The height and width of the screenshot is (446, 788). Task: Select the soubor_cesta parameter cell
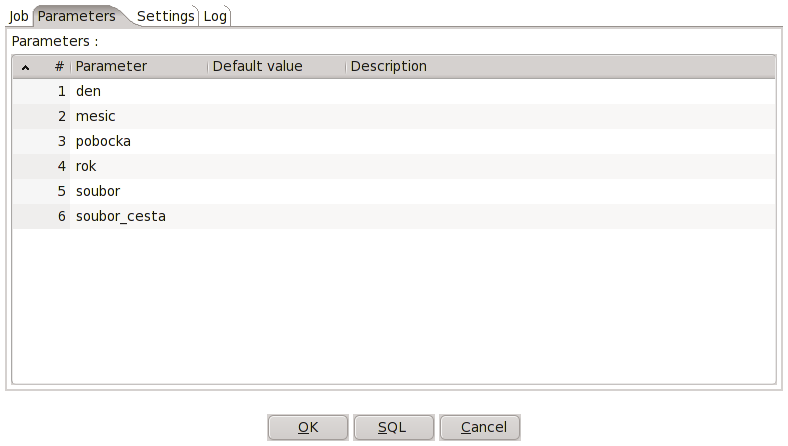[139, 217]
